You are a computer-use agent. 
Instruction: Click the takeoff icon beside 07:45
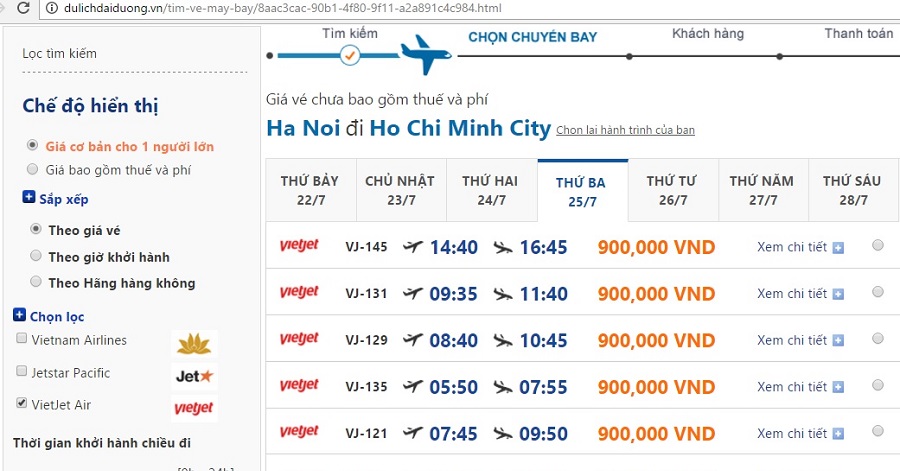click(412, 433)
